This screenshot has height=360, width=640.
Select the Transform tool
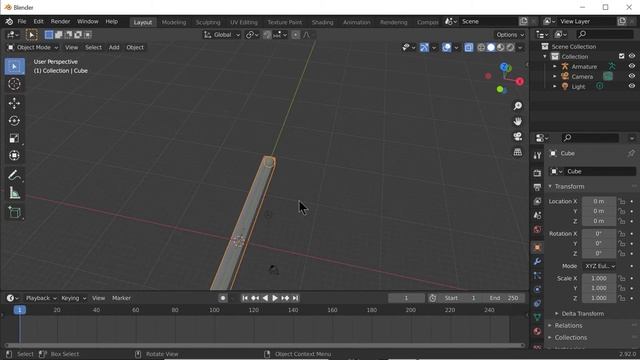[14, 156]
